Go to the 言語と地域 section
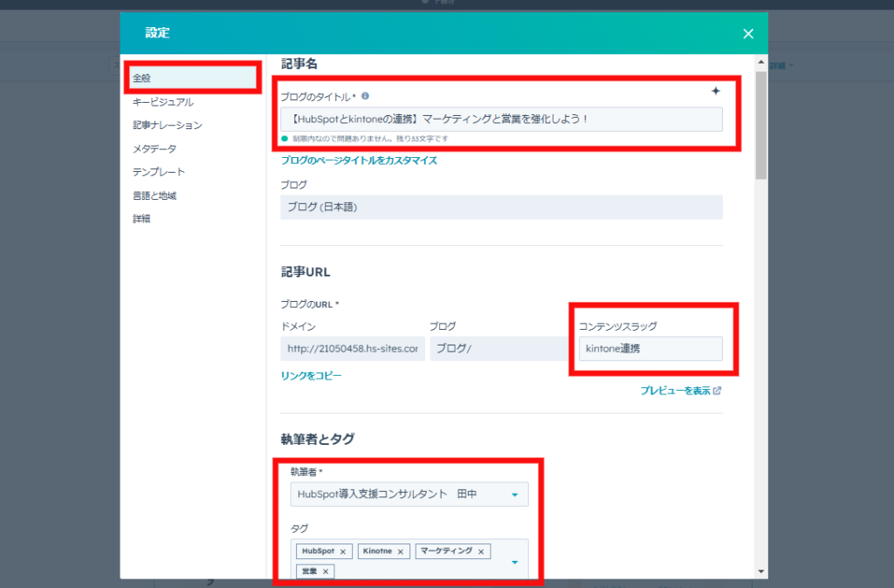The image size is (894, 588). point(155,195)
